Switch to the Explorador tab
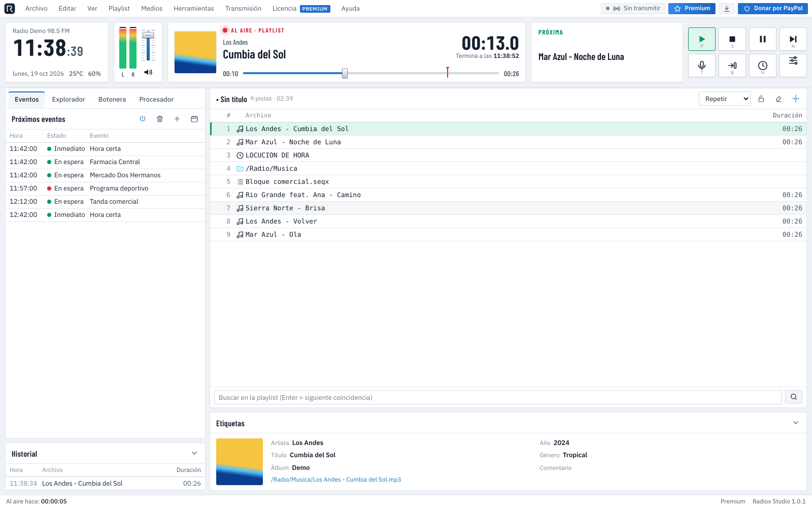The height and width of the screenshot is (508, 812). tap(69, 100)
